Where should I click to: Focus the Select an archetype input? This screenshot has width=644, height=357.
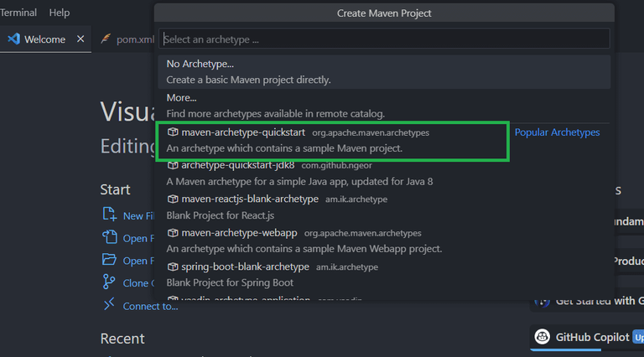point(384,39)
